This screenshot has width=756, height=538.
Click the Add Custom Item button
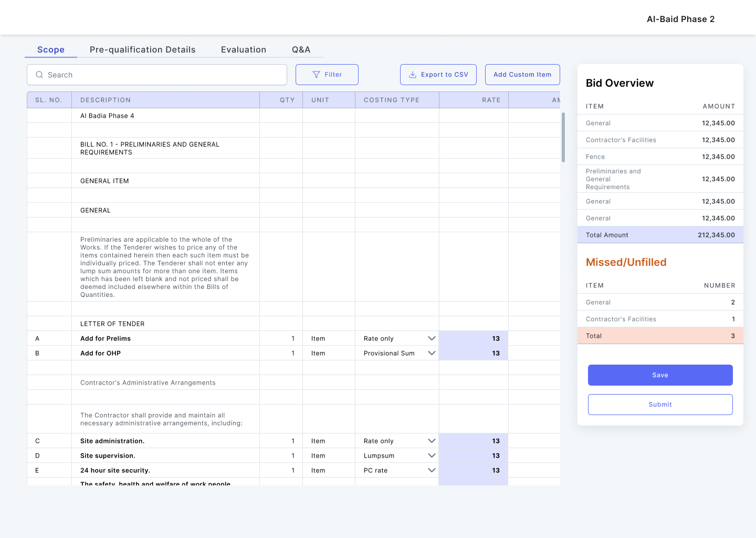[522, 75]
